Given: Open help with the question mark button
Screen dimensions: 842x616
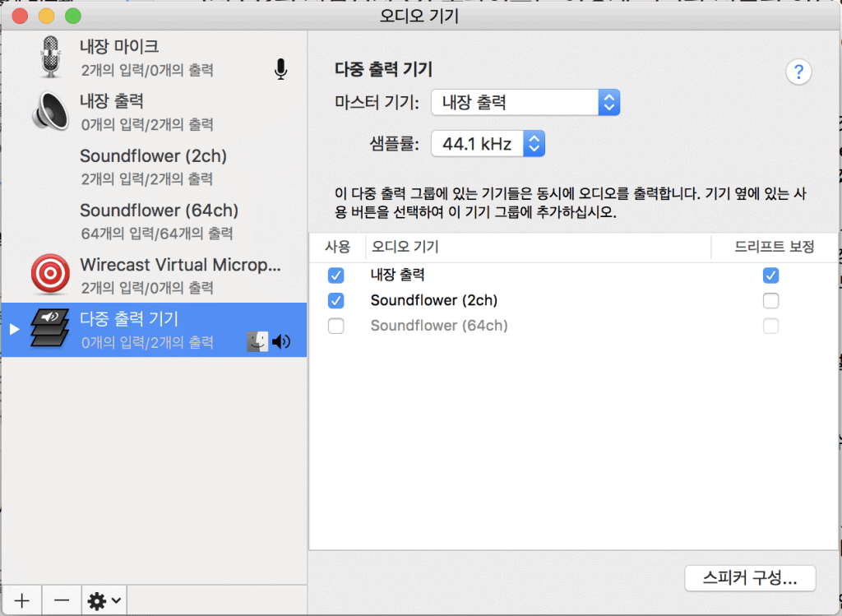Looking at the screenshot, I should tap(798, 72).
